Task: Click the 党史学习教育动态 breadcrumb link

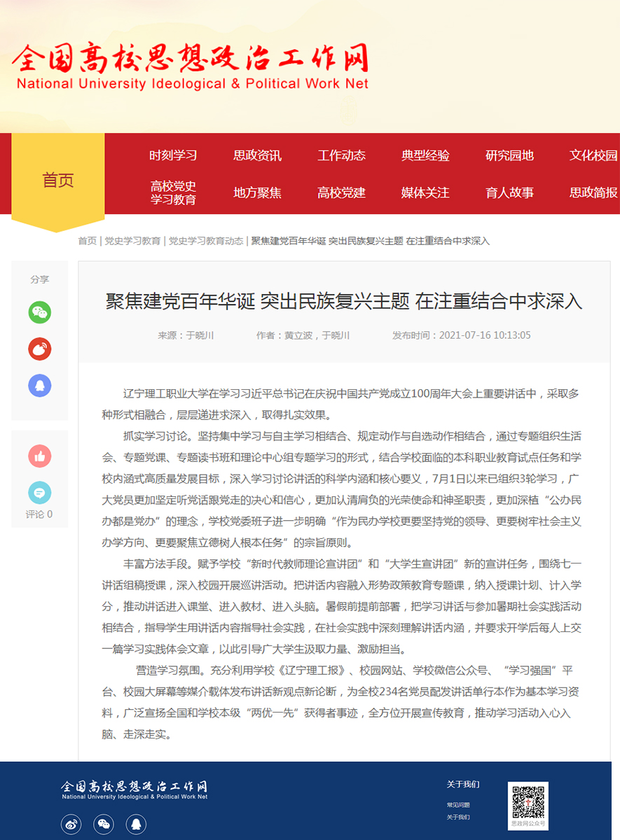Action: click(x=206, y=241)
